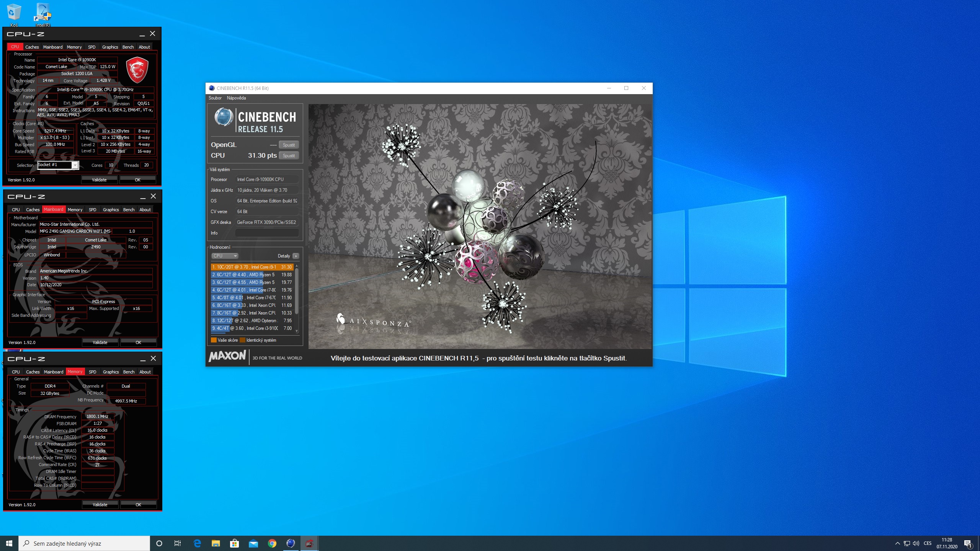This screenshot has height=551, width=980.
Task: Select ranking row 1 10C/20T Intel Core i9
Action: (252, 267)
